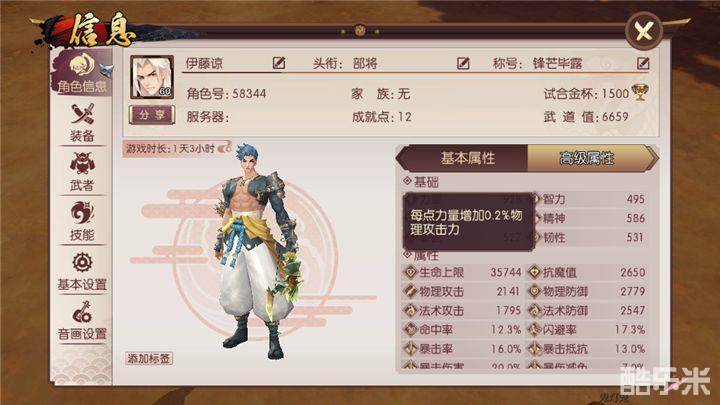Click the 分享 share button
Image resolution: width=720 pixels, height=405 pixels.
(152, 115)
